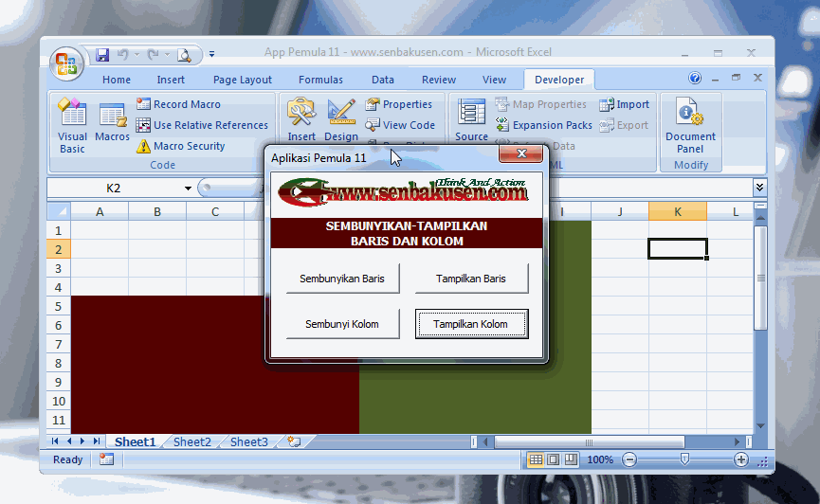Open the Office Button menu
The height and width of the screenshot is (504, 820).
[x=66, y=63]
